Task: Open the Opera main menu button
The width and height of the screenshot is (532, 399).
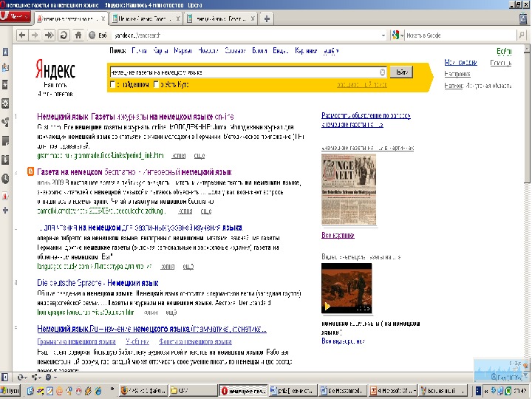Action: (x=16, y=17)
